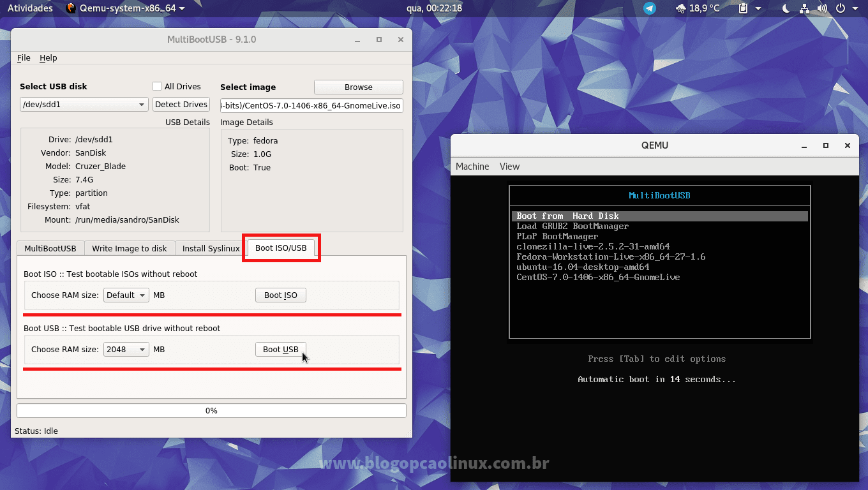Maximize the QEMU window
868x490 pixels.
click(826, 145)
